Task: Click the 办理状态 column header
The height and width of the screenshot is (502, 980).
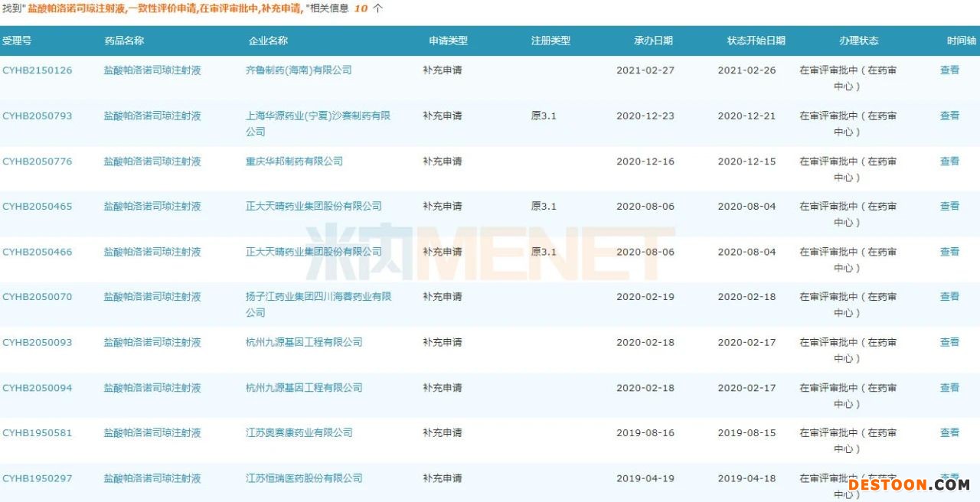Action: (859, 41)
